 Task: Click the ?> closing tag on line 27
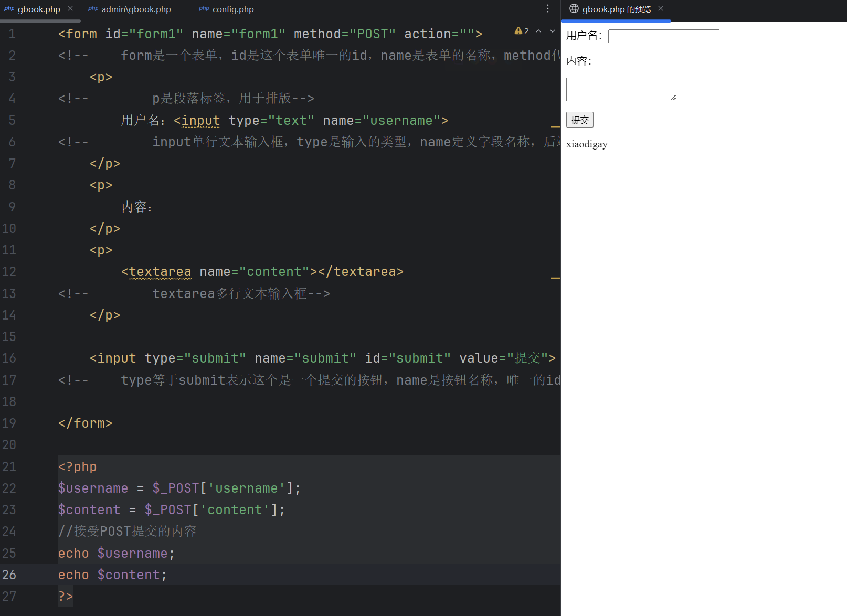click(x=66, y=596)
